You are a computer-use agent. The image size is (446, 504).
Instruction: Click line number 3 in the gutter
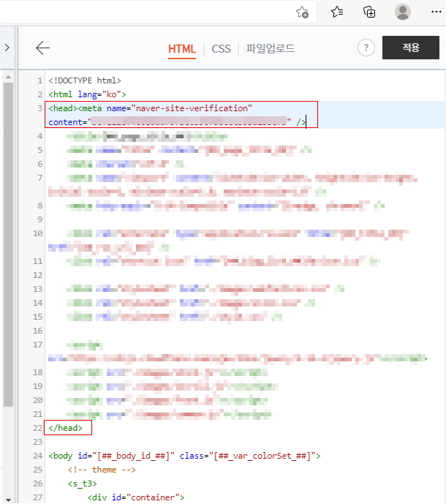39,108
